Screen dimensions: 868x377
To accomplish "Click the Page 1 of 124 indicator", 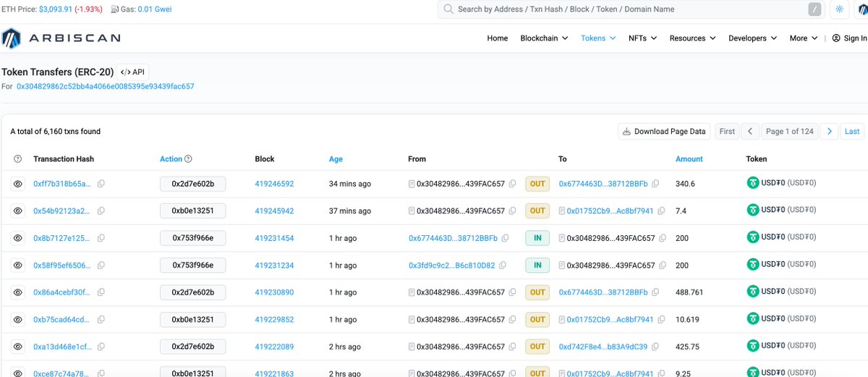I will [790, 132].
